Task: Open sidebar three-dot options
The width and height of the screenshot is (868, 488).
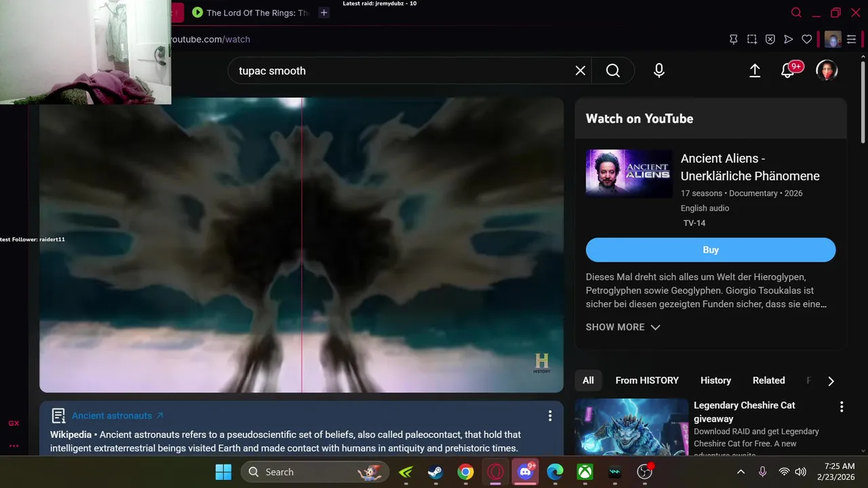Action: pos(14,446)
